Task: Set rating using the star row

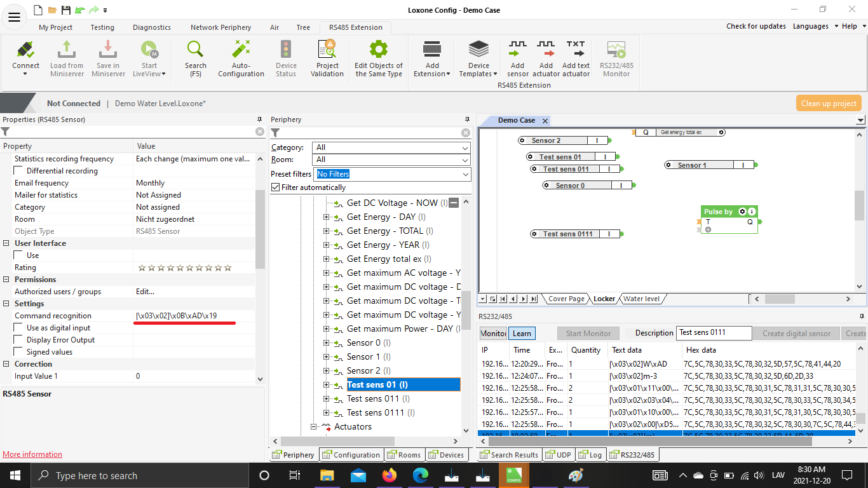Action: tap(184, 268)
